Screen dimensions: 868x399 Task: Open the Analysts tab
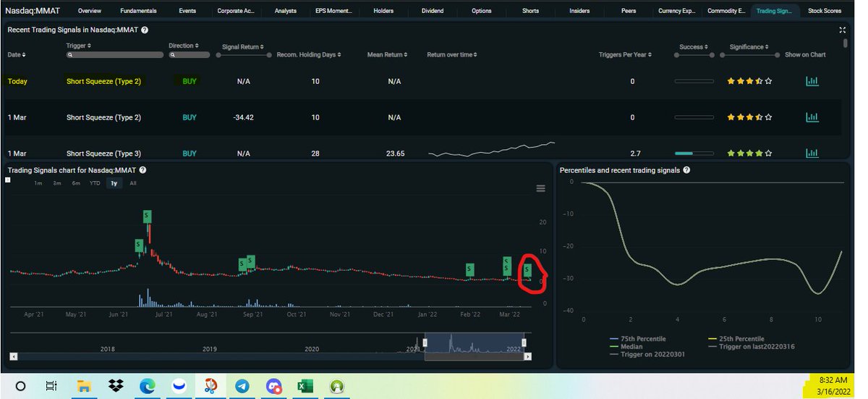(x=284, y=11)
